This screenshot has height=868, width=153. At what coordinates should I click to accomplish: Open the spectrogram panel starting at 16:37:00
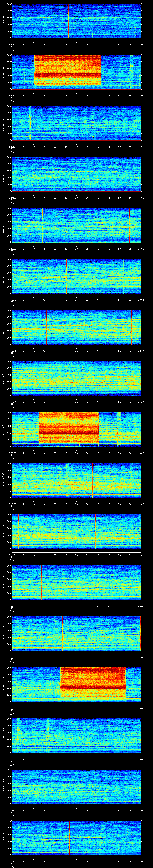[x=76, y=327]
